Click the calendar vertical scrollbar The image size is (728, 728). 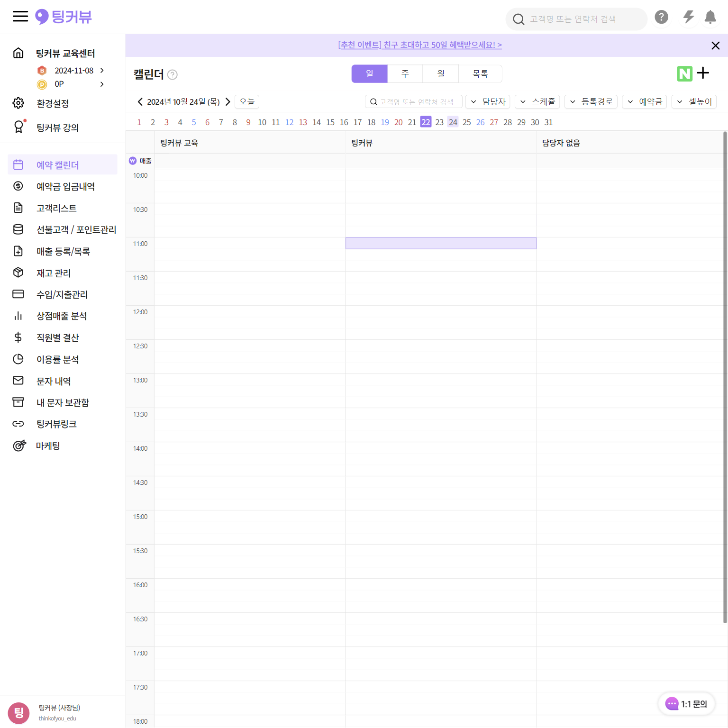[725, 377]
